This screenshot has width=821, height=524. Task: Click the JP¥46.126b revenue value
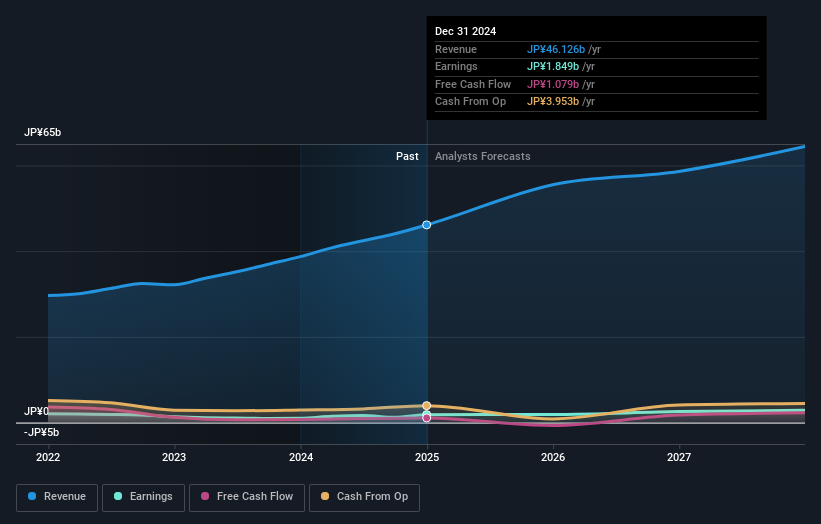click(x=556, y=49)
